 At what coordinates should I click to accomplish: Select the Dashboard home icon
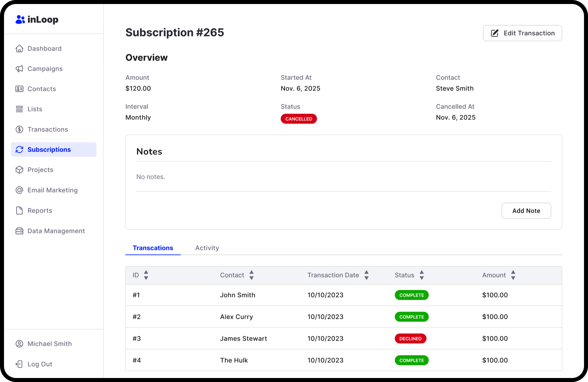click(x=19, y=48)
